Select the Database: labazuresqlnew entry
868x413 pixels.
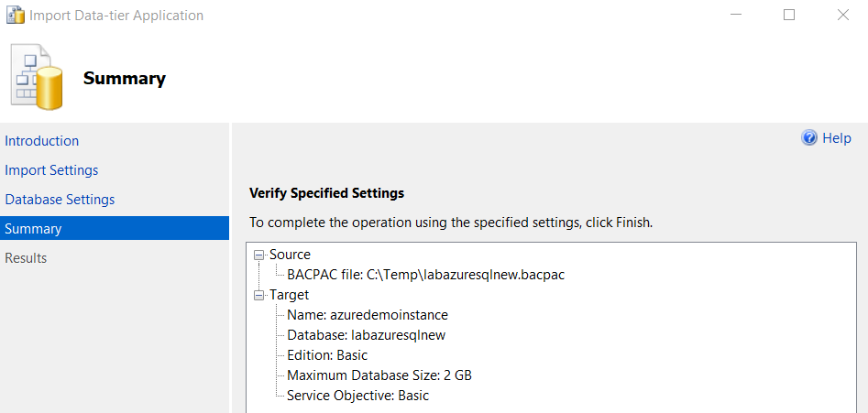[x=366, y=335]
